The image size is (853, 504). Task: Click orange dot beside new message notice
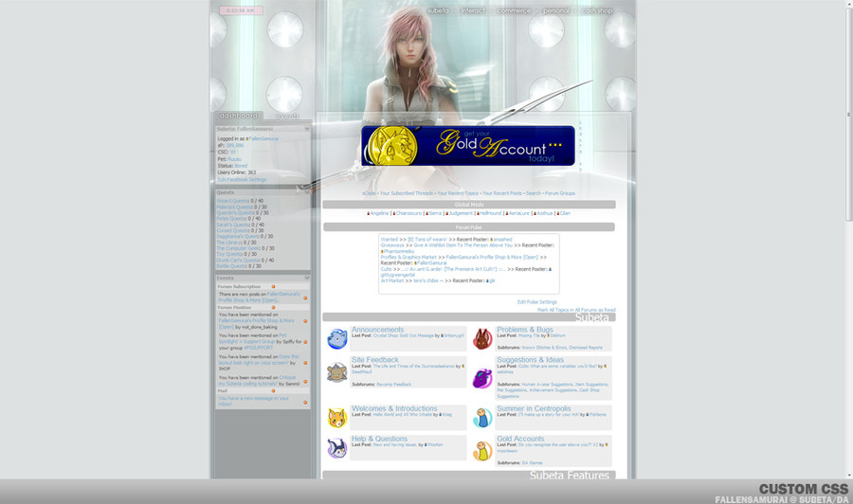coord(305,402)
